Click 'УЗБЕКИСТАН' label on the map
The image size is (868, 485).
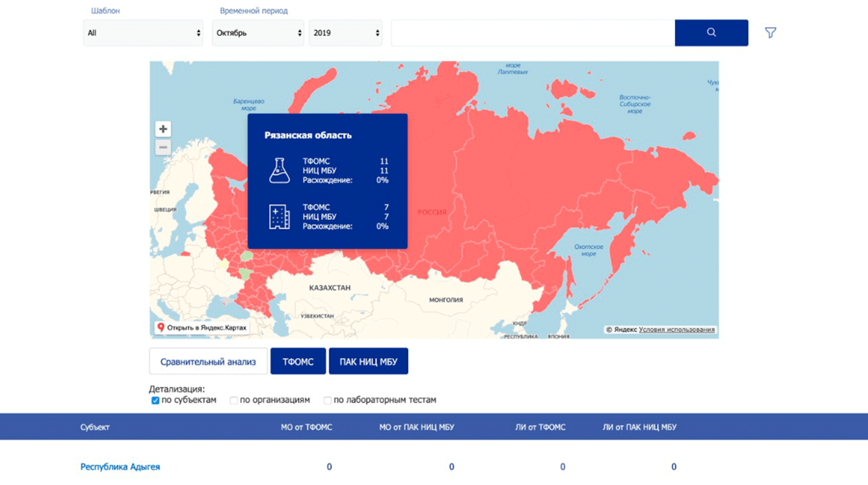[317, 316]
